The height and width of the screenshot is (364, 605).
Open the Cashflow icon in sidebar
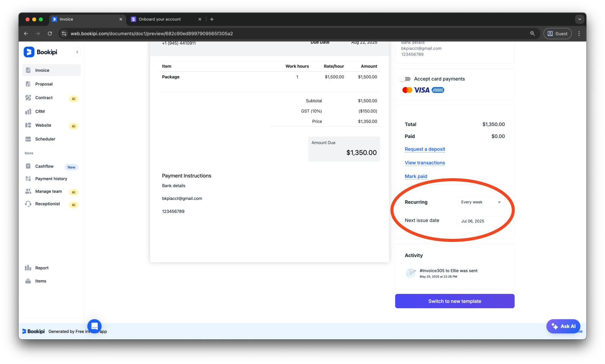pos(28,166)
